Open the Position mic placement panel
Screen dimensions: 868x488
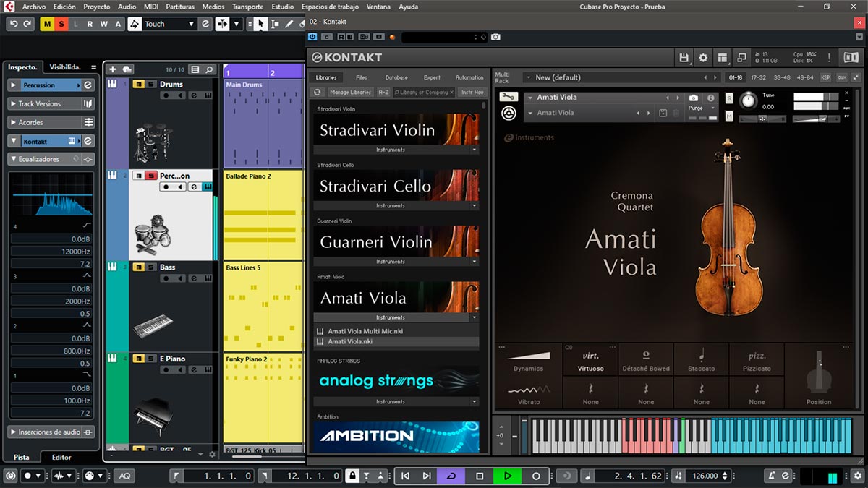[x=819, y=377]
